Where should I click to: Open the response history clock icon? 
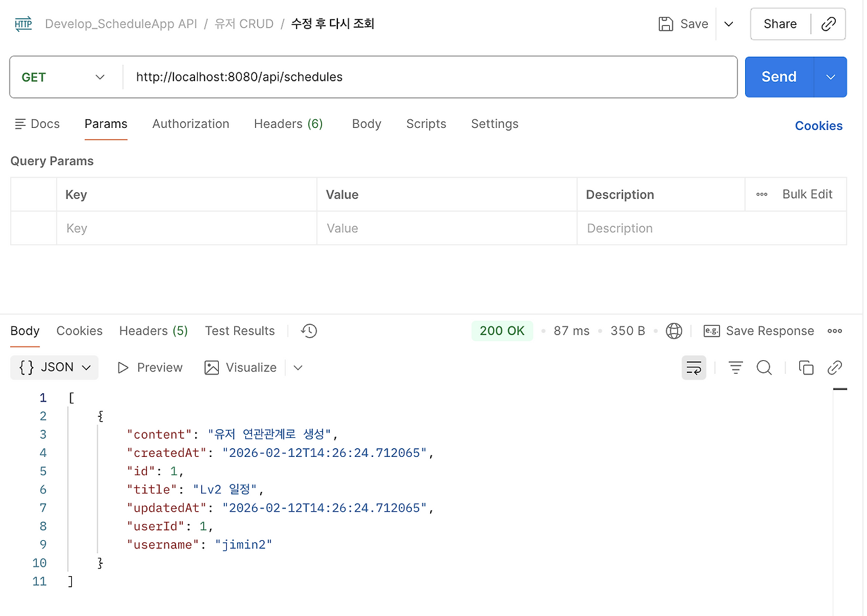(x=309, y=331)
